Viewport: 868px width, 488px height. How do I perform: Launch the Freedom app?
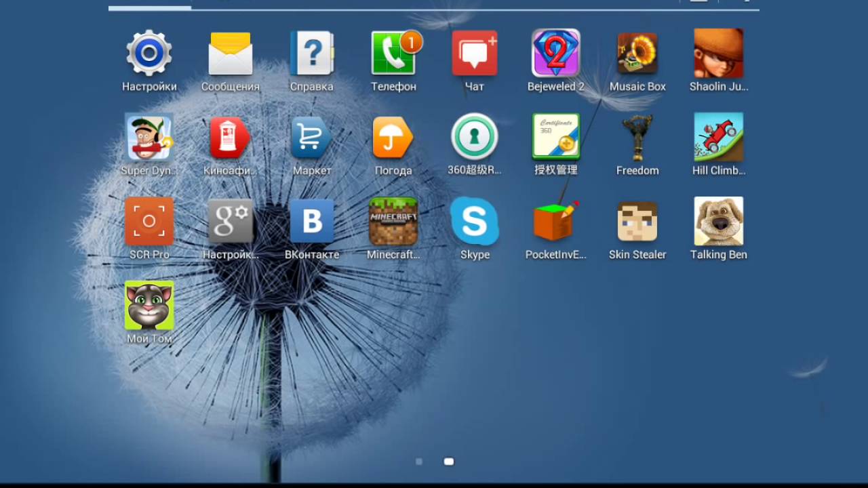click(637, 137)
